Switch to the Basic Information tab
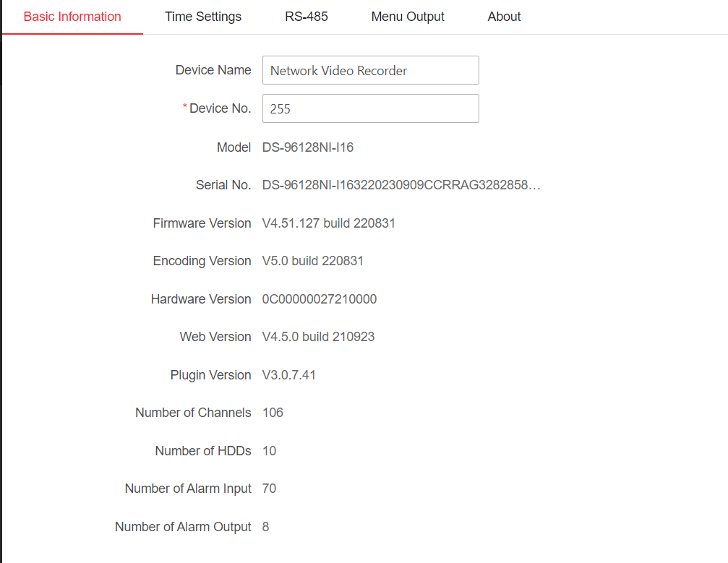The height and width of the screenshot is (563, 728). (72, 17)
